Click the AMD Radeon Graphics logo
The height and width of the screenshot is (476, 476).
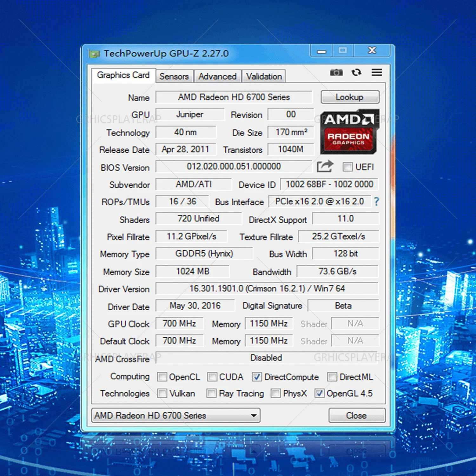350,132
